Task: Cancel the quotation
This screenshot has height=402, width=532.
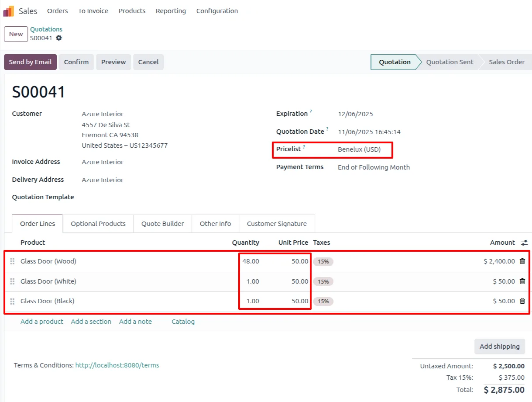Action: coord(148,62)
